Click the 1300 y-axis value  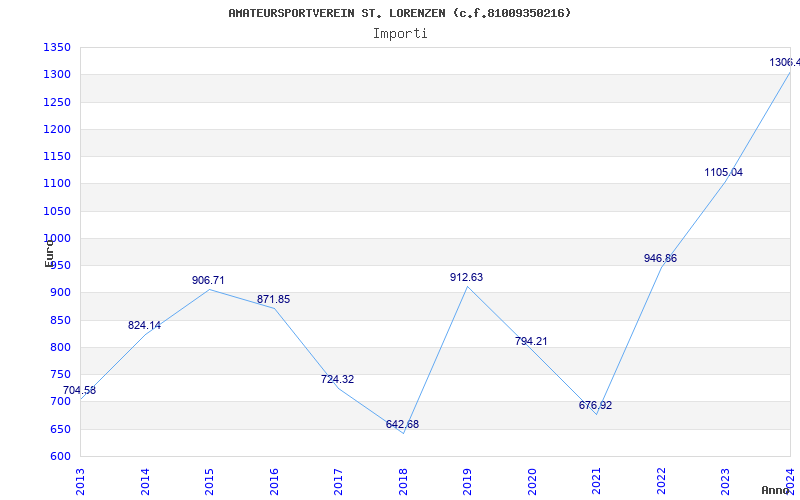[57, 75]
